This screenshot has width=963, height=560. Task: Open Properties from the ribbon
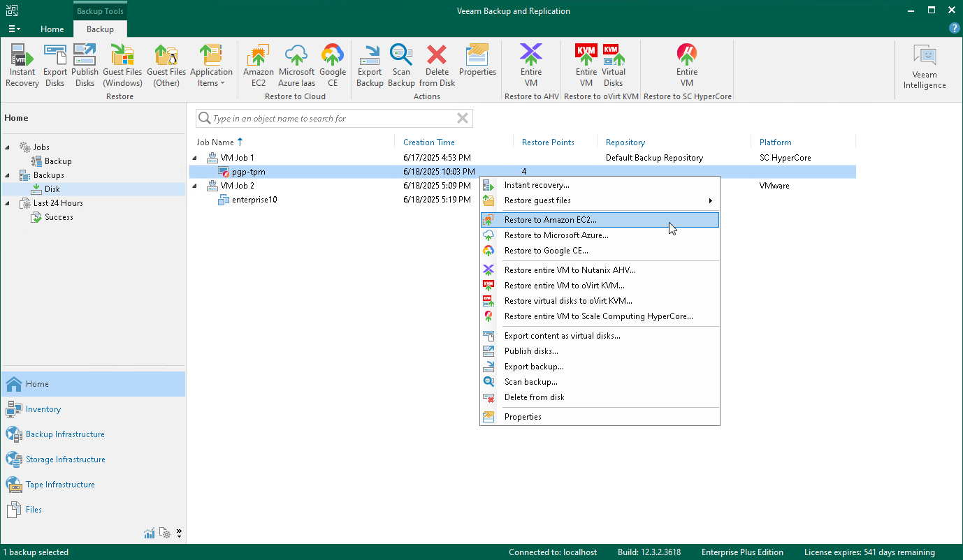pyautogui.click(x=477, y=60)
